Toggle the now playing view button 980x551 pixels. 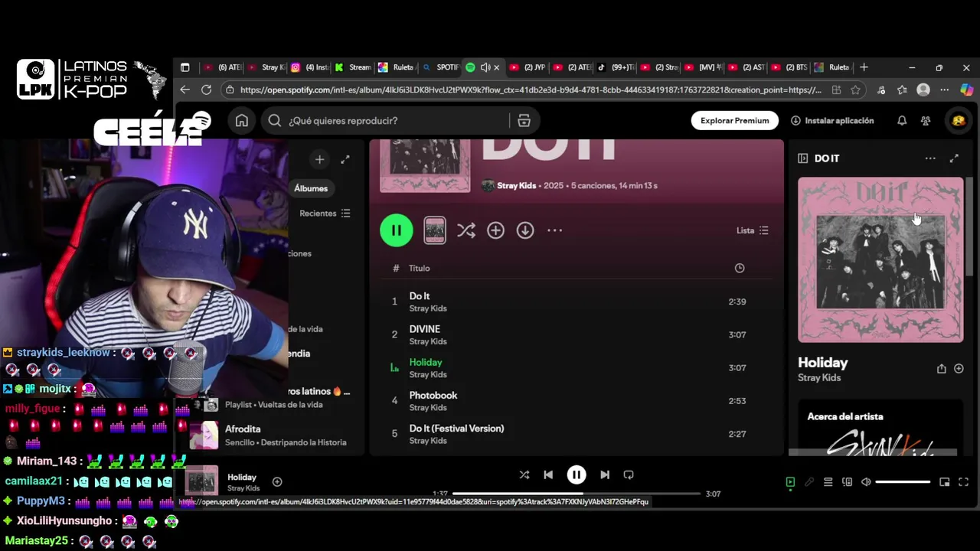[790, 482]
